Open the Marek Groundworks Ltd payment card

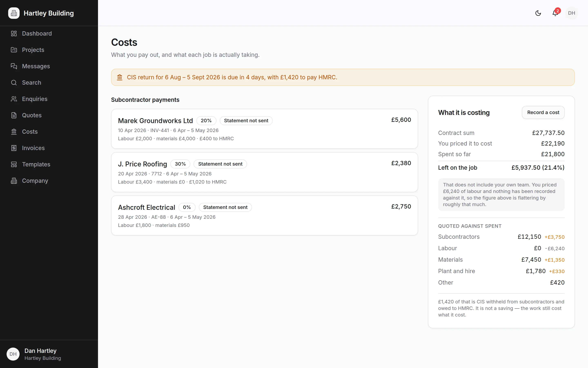tap(264, 129)
